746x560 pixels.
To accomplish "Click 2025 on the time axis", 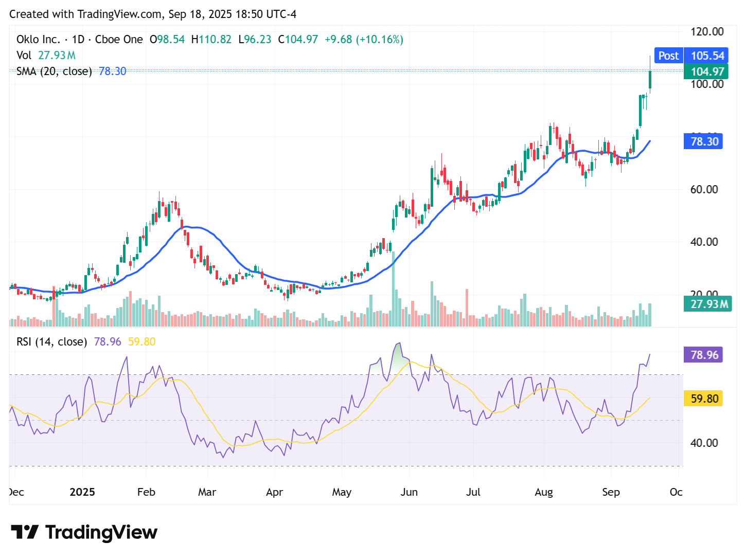I will (82, 492).
